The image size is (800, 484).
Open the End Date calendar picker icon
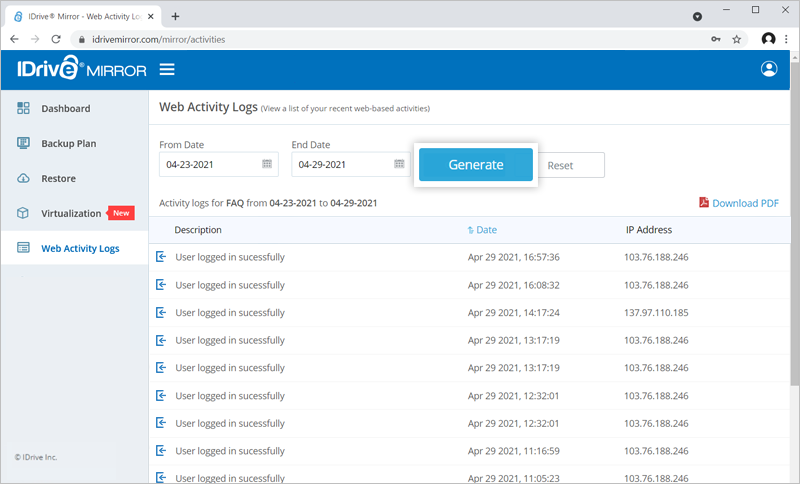pos(399,164)
